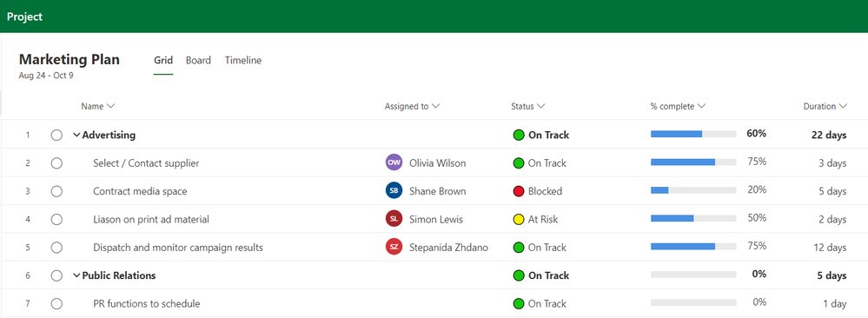Click the Blocked status text
This screenshot has width=868, height=318.
[546, 191]
